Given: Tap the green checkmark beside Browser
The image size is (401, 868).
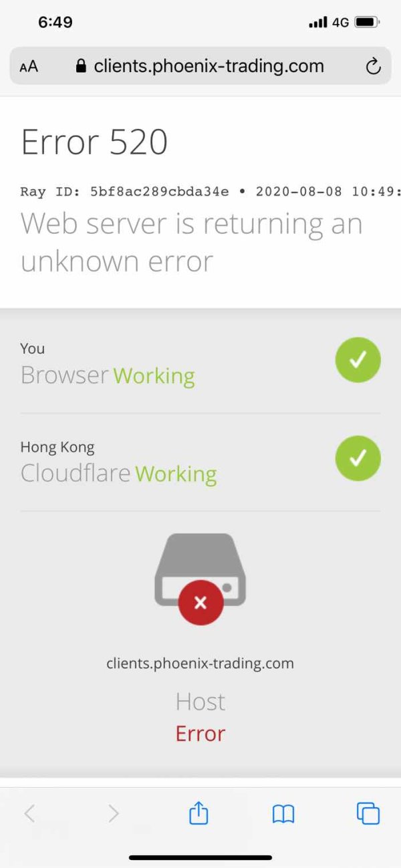Looking at the screenshot, I should (358, 360).
